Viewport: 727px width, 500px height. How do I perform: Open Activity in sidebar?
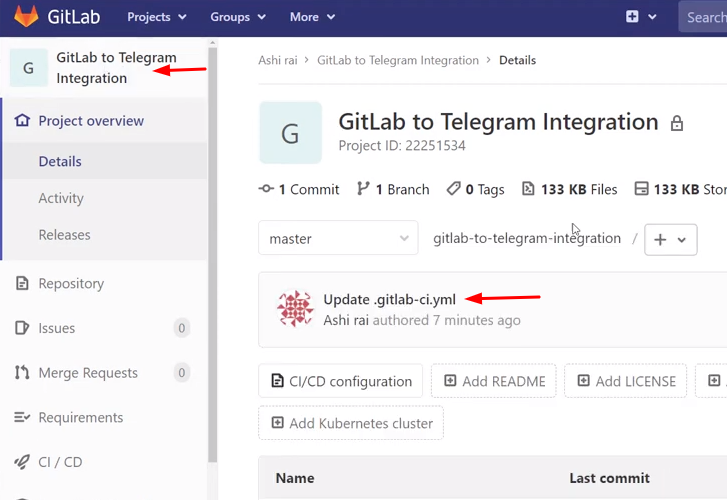tap(61, 198)
